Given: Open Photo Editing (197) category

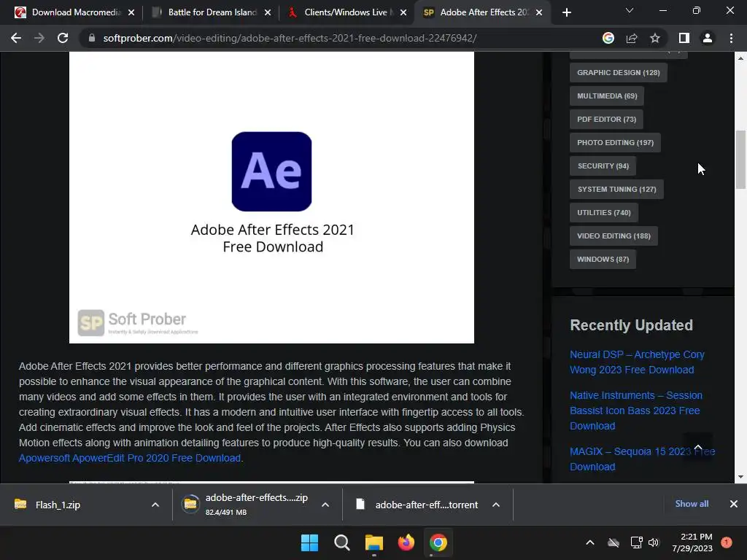Looking at the screenshot, I should coord(615,142).
